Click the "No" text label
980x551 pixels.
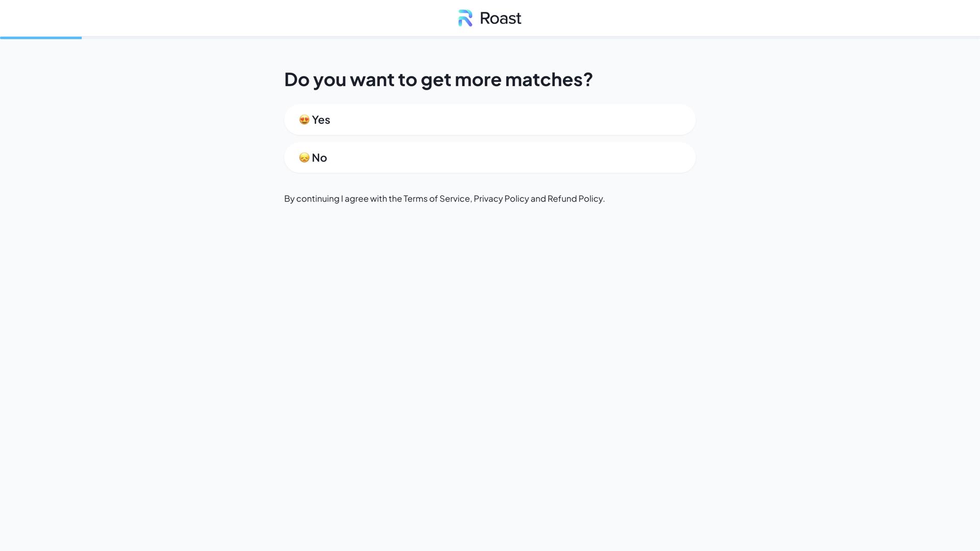point(320,158)
